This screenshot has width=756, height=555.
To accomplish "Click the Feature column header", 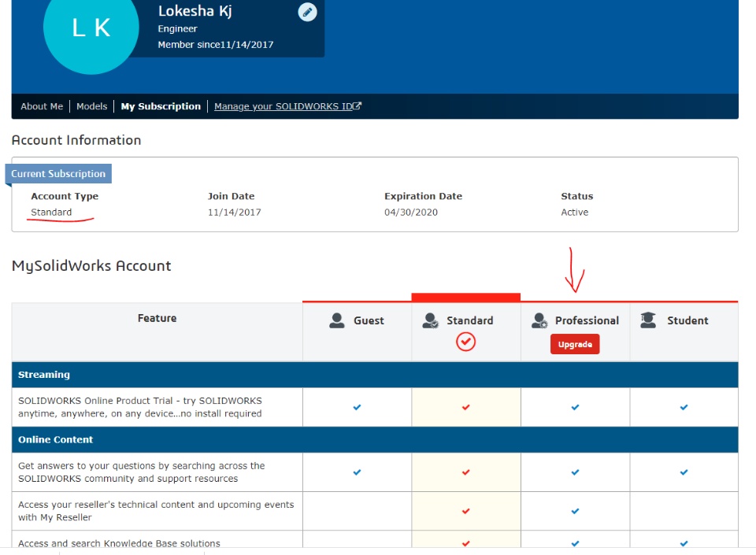I will coord(157,318).
